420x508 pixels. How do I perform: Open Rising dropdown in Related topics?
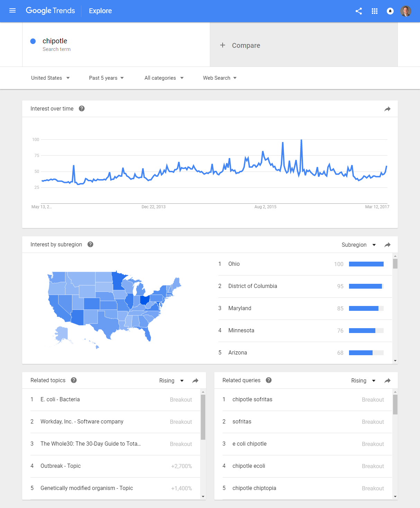click(x=171, y=380)
